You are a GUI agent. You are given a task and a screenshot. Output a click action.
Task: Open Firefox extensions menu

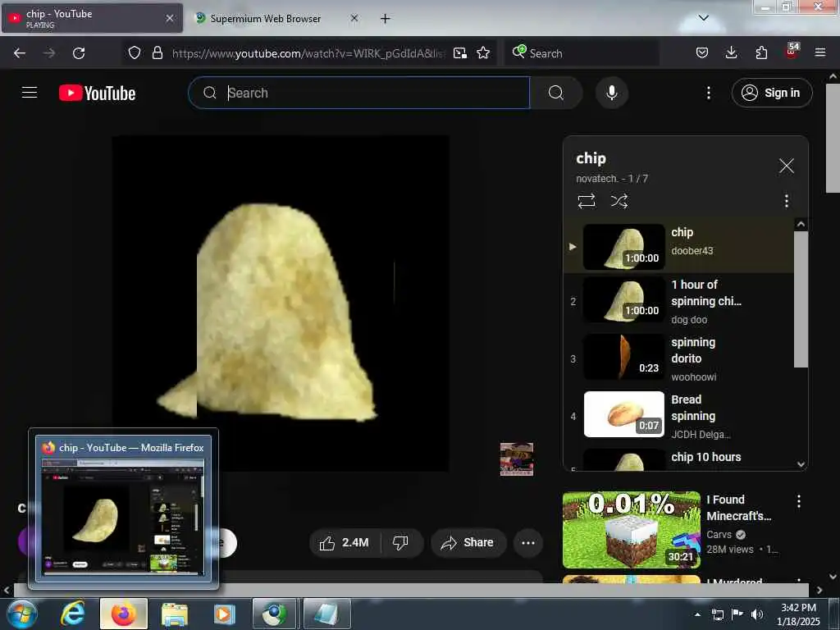[761, 52]
